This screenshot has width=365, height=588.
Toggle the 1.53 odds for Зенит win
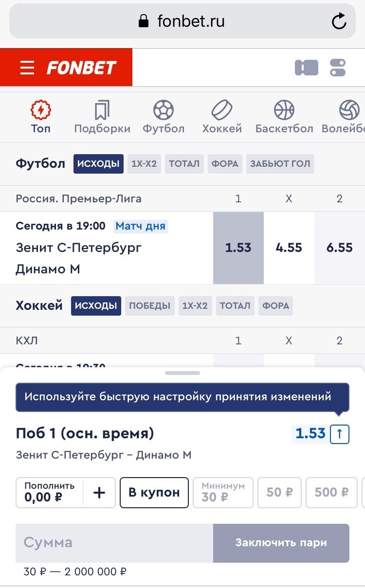(238, 248)
